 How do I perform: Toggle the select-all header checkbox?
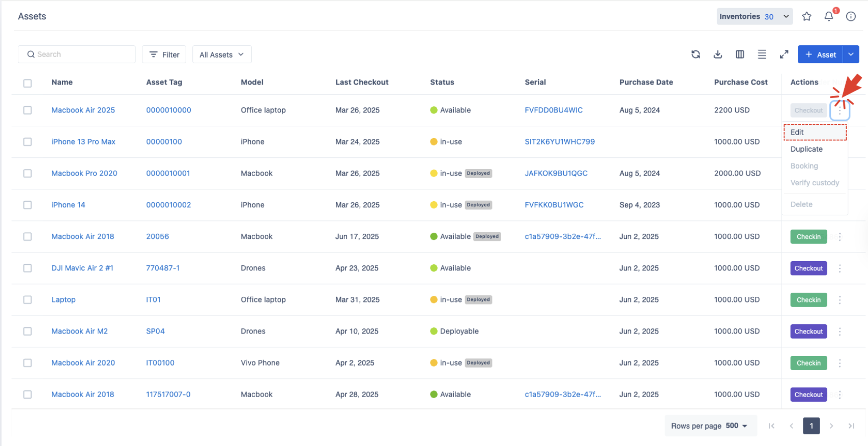click(27, 83)
